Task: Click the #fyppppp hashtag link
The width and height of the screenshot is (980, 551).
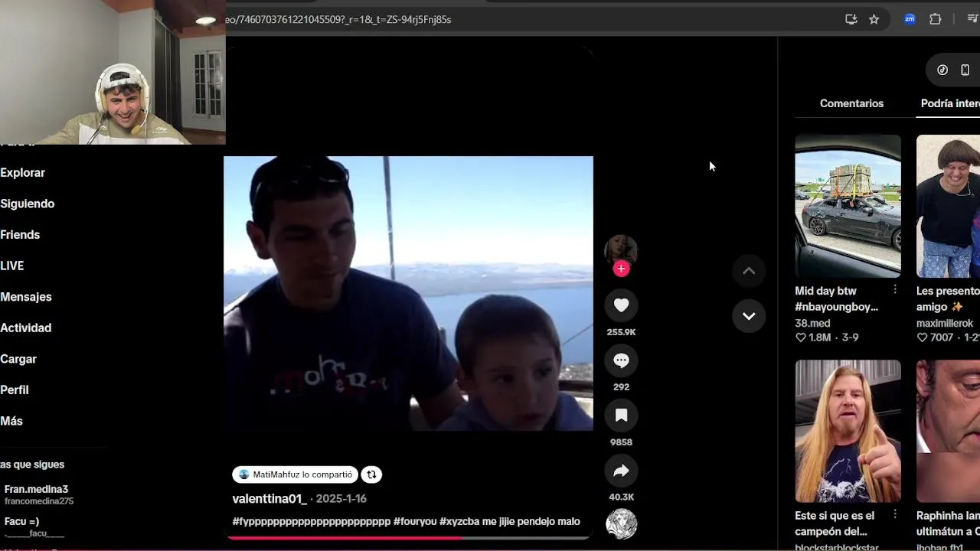Action: [311, 521]
